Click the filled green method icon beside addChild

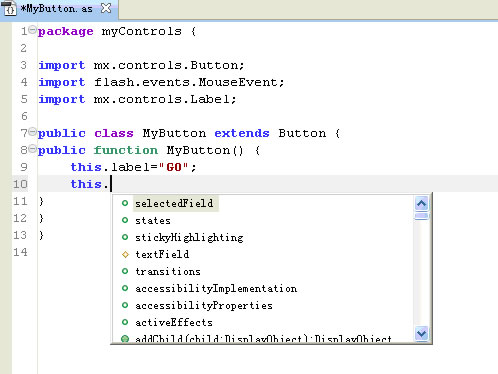point(125,339)
